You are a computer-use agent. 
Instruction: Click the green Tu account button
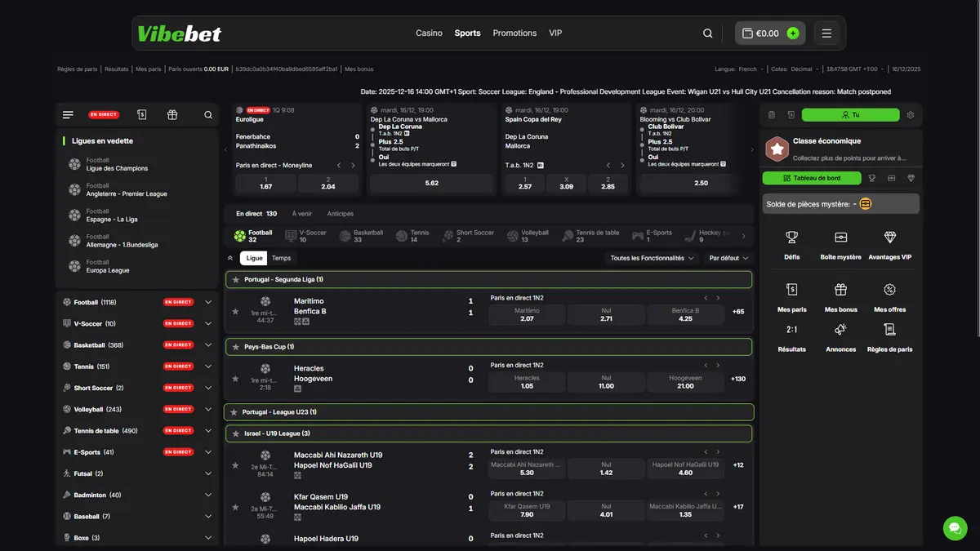pos(850,115)
